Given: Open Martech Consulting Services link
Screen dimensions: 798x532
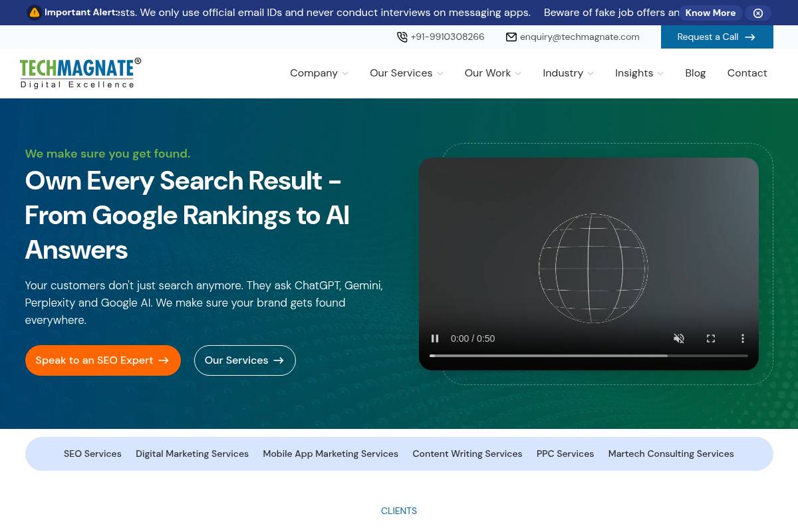Looking at the screenshot, I should click(x=671, y=454).
